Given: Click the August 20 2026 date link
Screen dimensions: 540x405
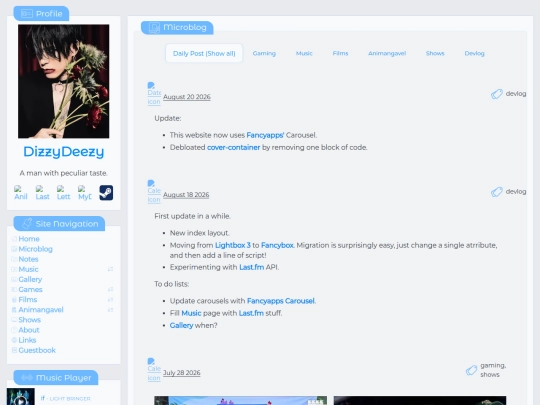Looking at the screenshot, I should pyautogui.click(x=187, y=97).
